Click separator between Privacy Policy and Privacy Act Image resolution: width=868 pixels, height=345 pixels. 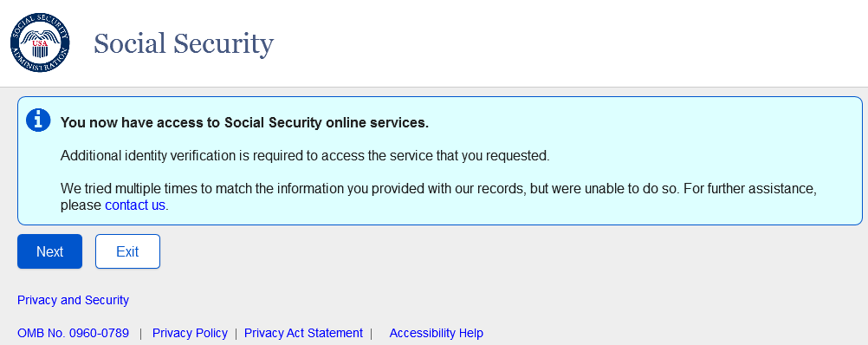coord(236,334)
